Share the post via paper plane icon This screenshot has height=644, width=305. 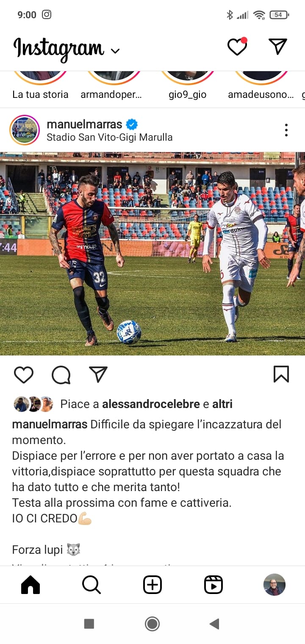98,374
